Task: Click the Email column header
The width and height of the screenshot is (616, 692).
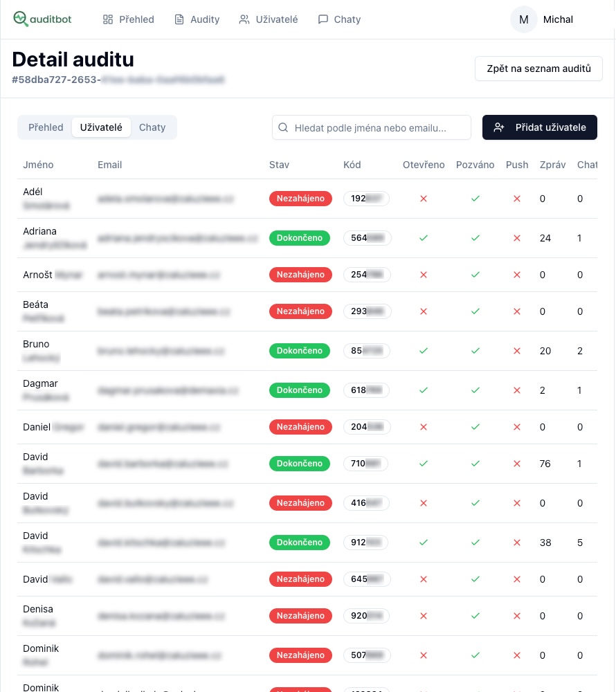Action: [x=110, y=165]
